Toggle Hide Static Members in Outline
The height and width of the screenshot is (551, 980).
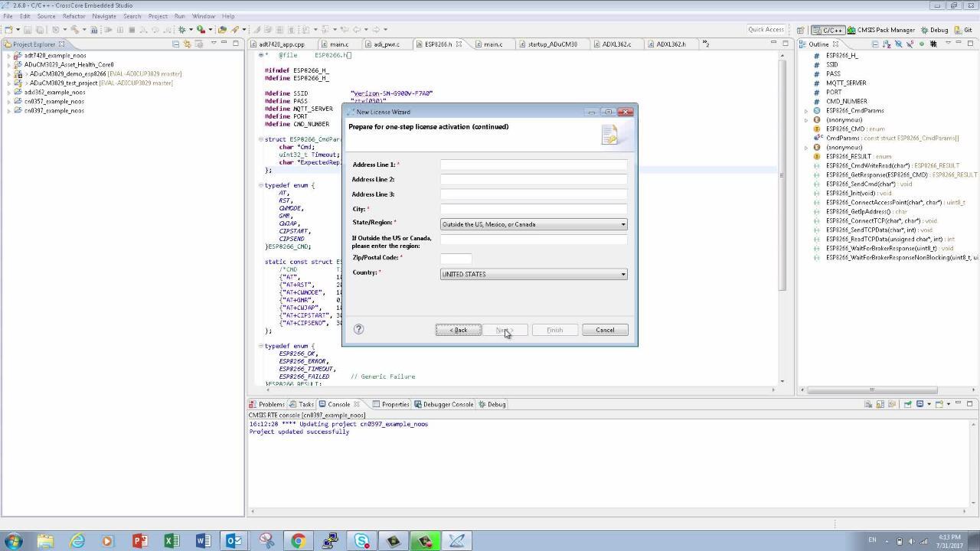[x=910, y=44]
